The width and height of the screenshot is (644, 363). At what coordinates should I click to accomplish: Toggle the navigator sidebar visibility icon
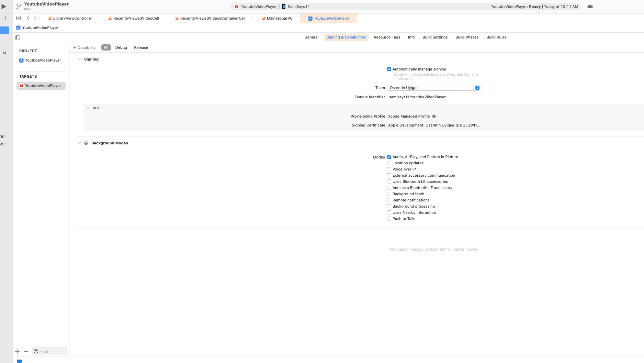pos(18,37)
